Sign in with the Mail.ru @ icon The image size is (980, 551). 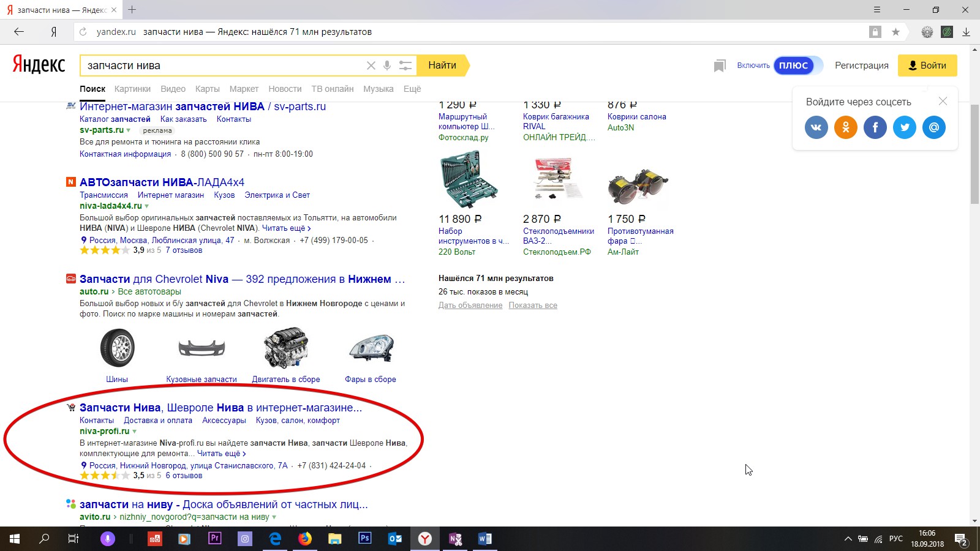pos(934,127)
